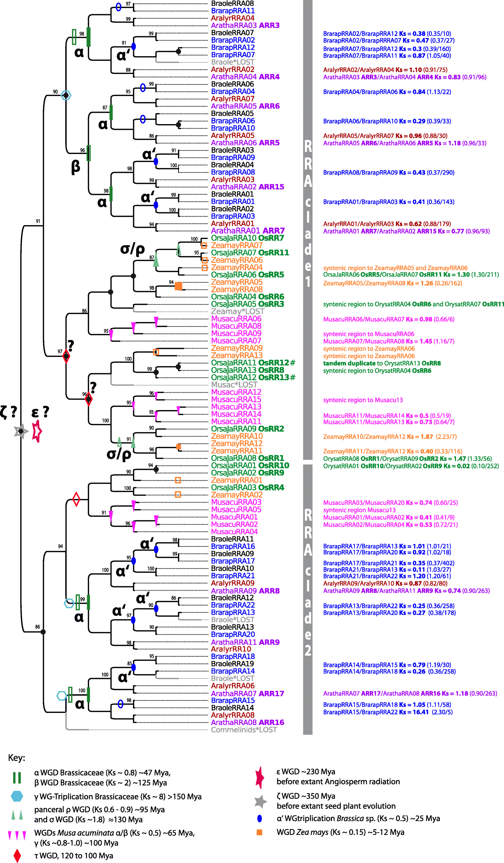Viewport: 504px width, 863px height.
Task: Click the Key: heading
Action: 17,758
